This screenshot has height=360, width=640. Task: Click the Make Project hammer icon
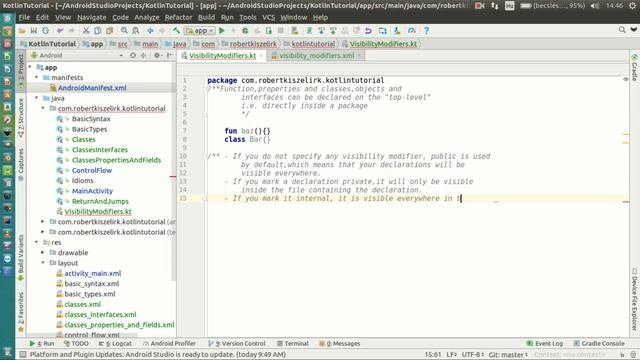[176, 31]
